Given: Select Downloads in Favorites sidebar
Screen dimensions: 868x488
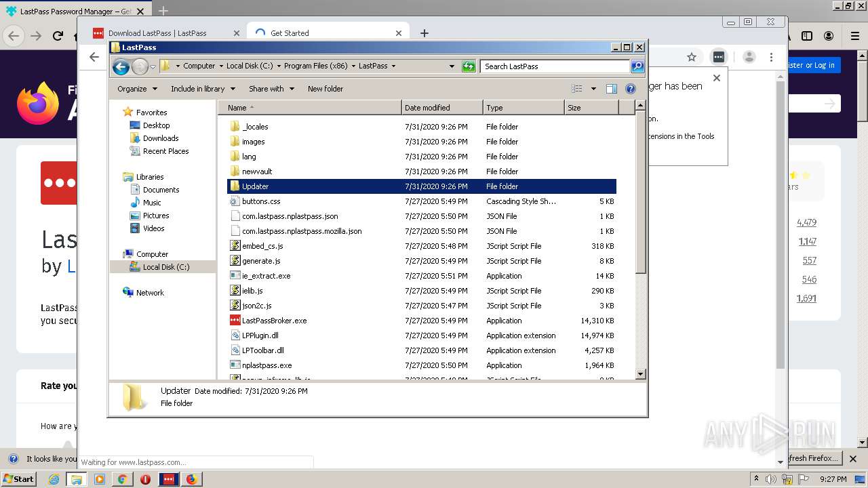Looking at the screenshot, I should tap(161, 138).
